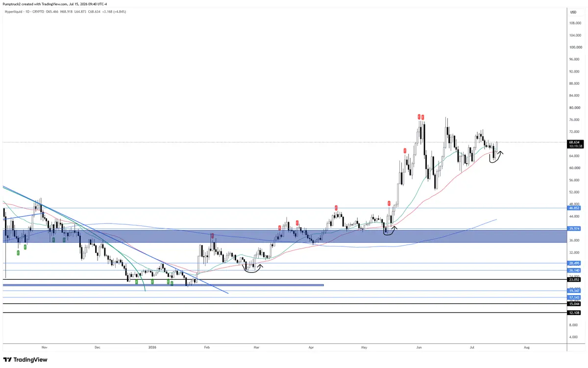Click the 108.000 price axis tick
Viewport: 588px width, 368px height.
(575, 23)
